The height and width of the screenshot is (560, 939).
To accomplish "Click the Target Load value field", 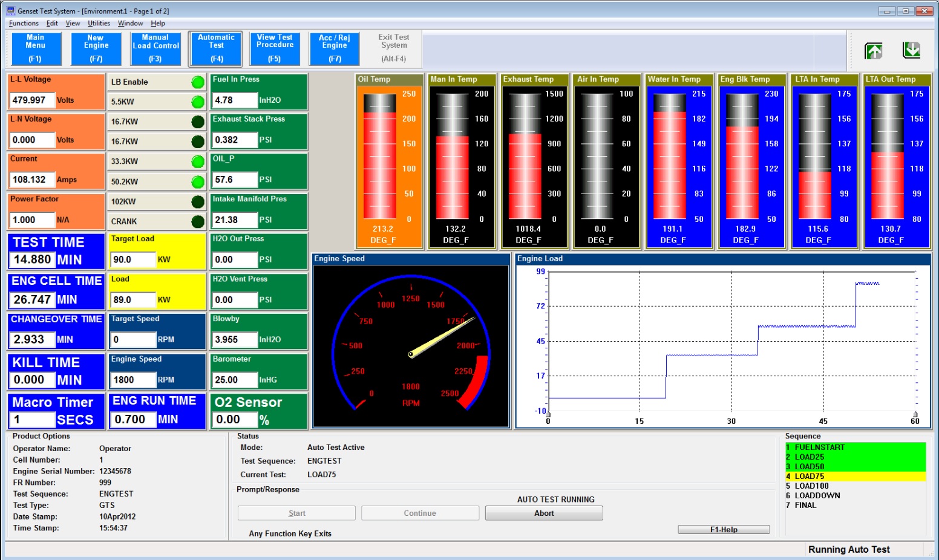I will coord(133,259).
